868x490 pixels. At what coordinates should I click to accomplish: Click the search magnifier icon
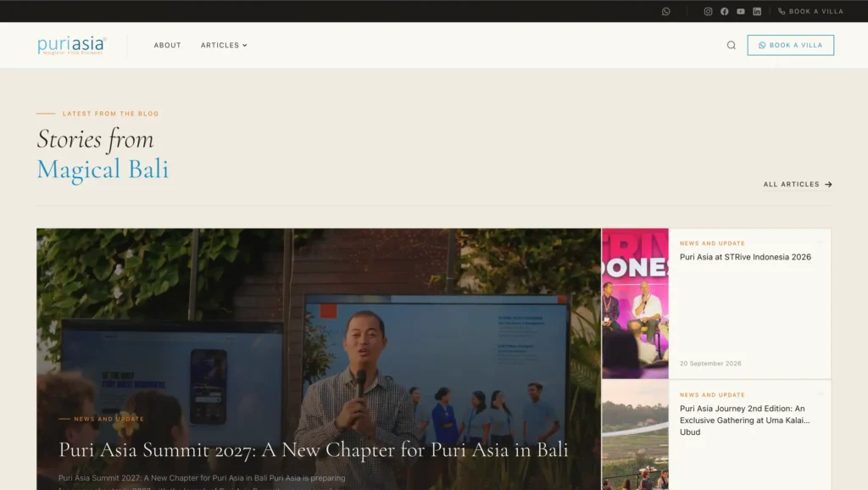click(732, 46)
